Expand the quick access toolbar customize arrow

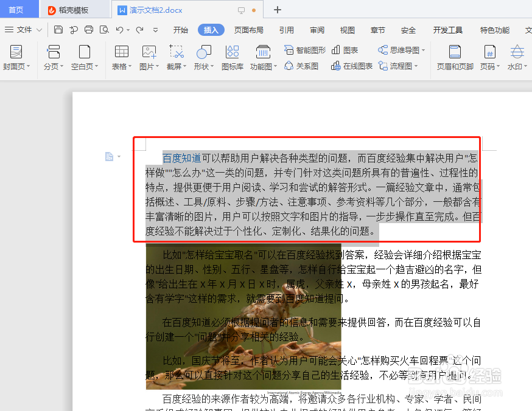click(x=155, y=30)
